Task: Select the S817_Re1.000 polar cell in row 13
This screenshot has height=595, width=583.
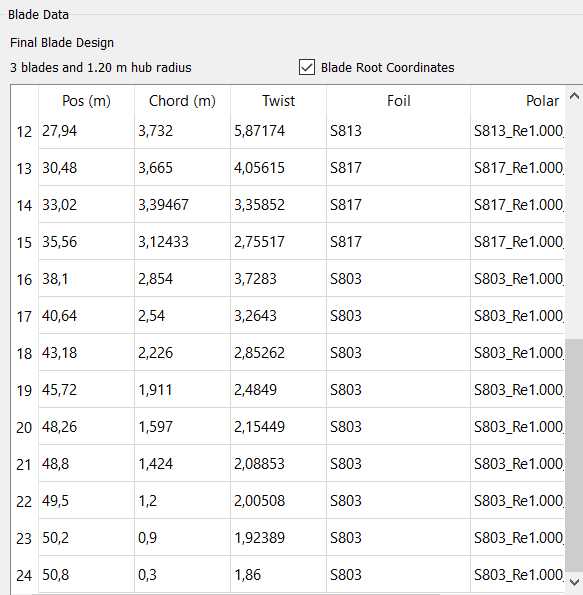Action: (x=518, y=168)
